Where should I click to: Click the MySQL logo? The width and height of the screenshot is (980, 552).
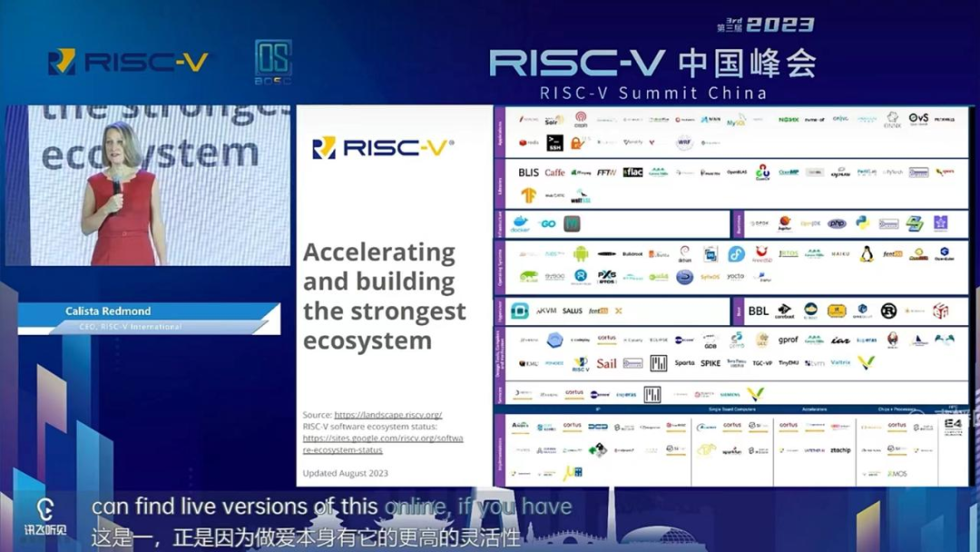(x=736, y=119)
